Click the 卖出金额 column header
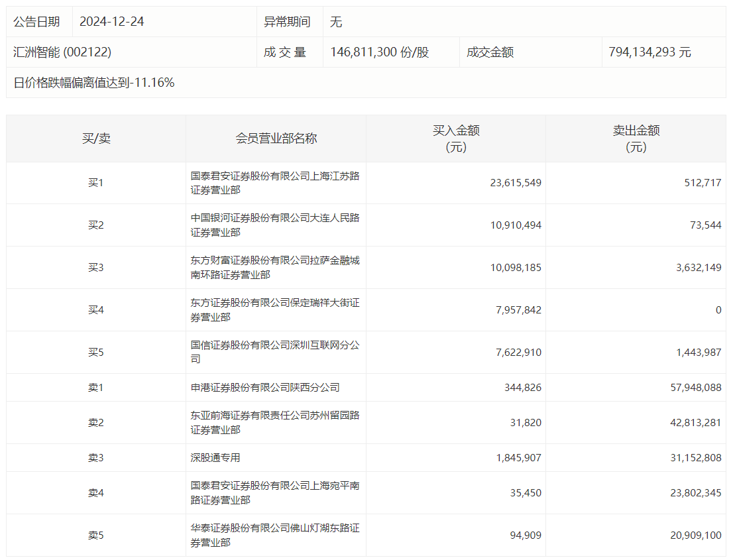This screenshot has width=733, height=560. coord(636,139)
